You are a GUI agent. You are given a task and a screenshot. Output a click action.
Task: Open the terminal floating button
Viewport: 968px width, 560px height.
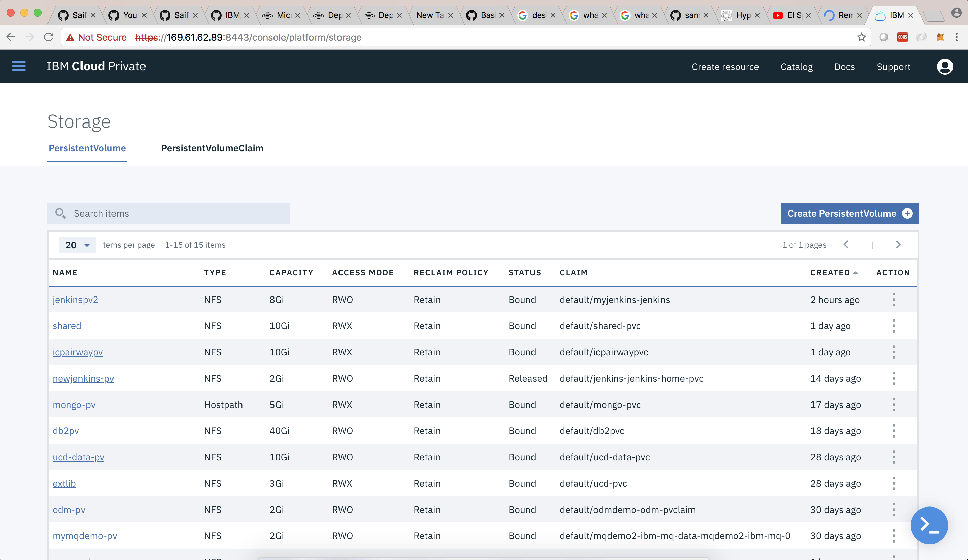coord(929,525)
